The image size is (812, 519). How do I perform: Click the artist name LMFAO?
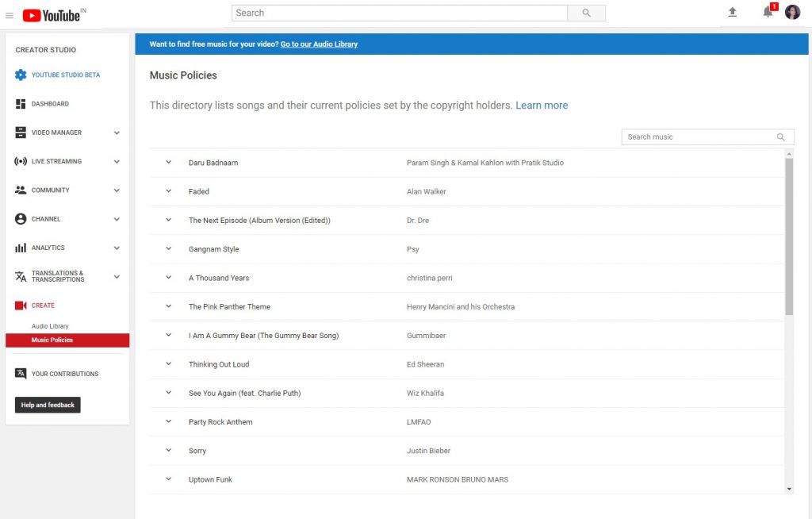(419, 422)
